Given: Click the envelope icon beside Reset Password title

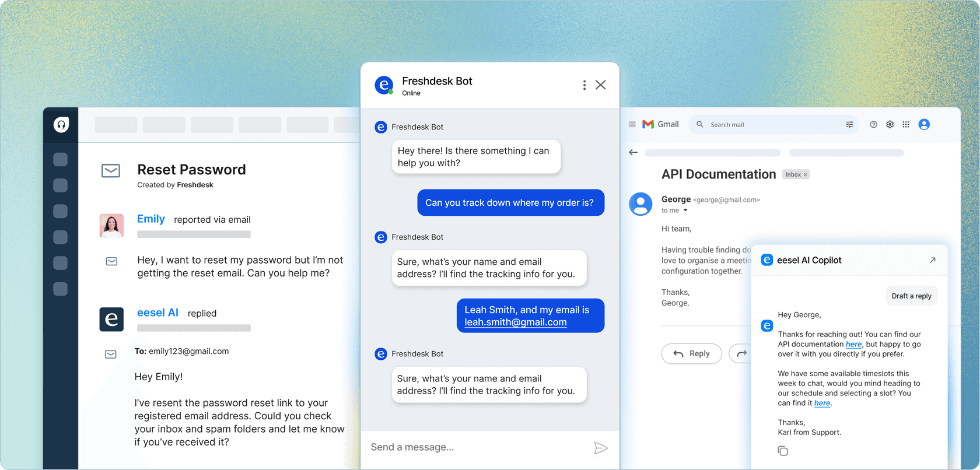Looking at the screenshot, I should coord(111,171).
